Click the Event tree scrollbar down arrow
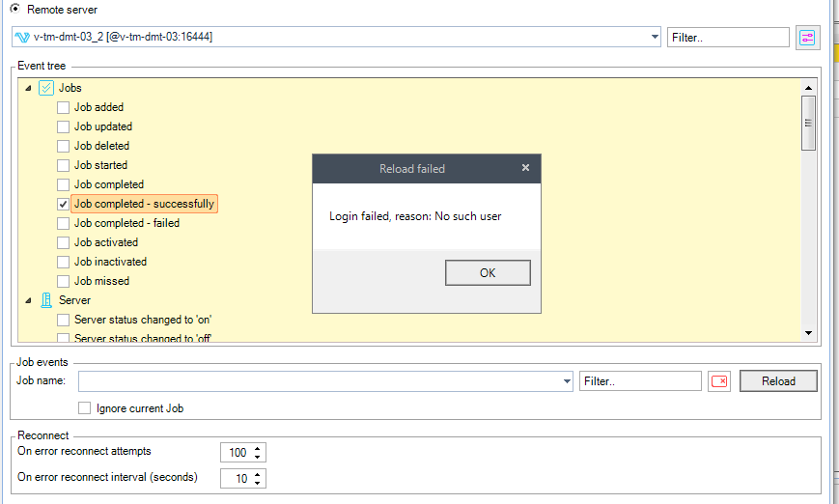Viewport: 839px width, 504px height. pyautogui.click(x=808, y=333)
